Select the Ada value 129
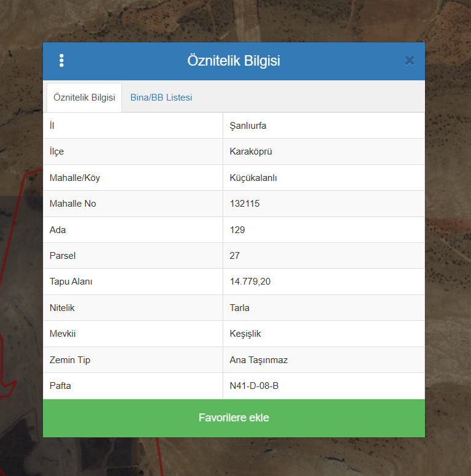The height and width of the screenshot is (476, 471). tap(237, 230)
